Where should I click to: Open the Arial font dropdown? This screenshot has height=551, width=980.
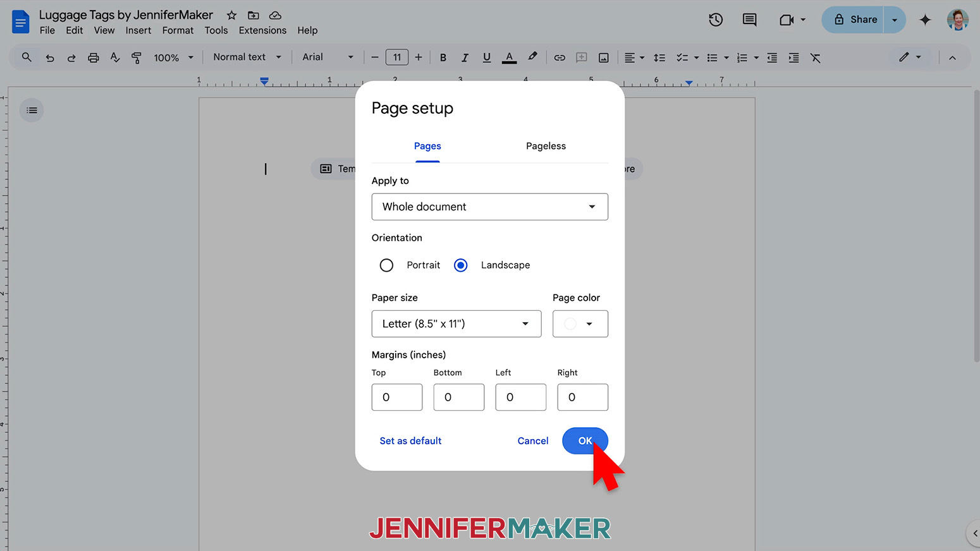click(328, 57)
